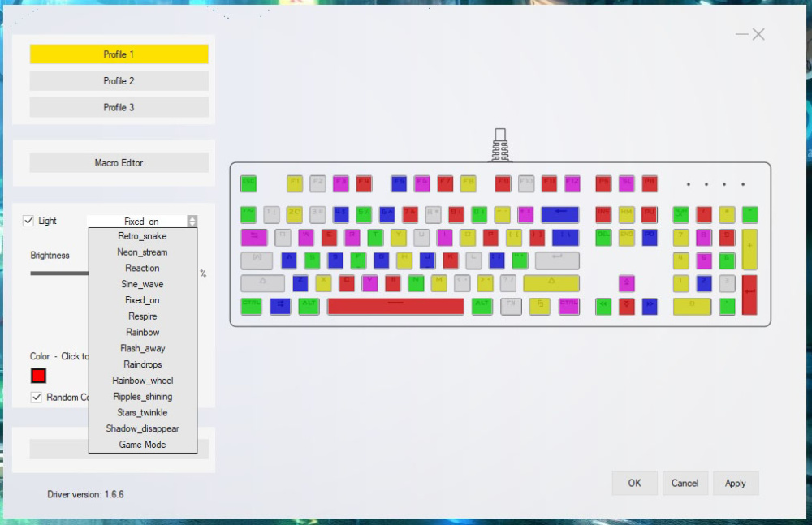812x525 pixels.
Task: Select the blue Backspace key
Action: pyautogui.click(x=560, y=214)
